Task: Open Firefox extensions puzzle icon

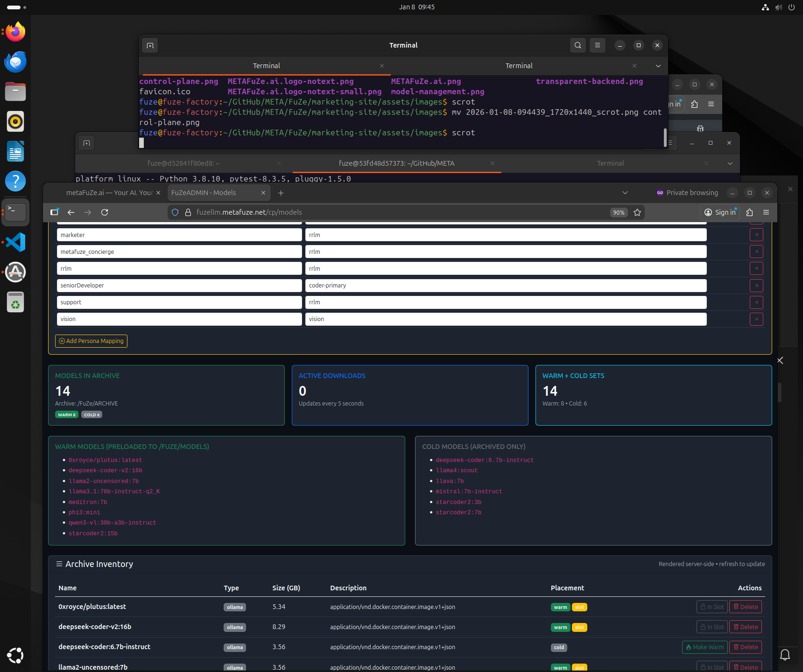Action: click(750, 212)
